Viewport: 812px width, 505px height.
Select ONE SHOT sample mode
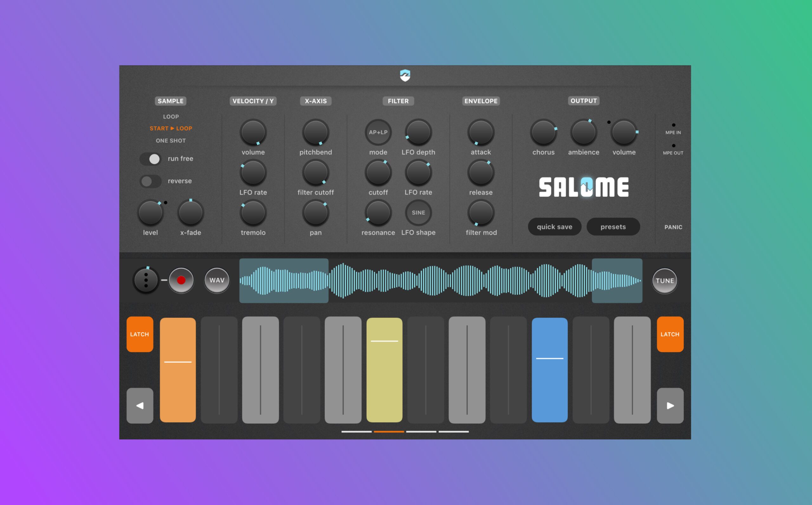171,141
